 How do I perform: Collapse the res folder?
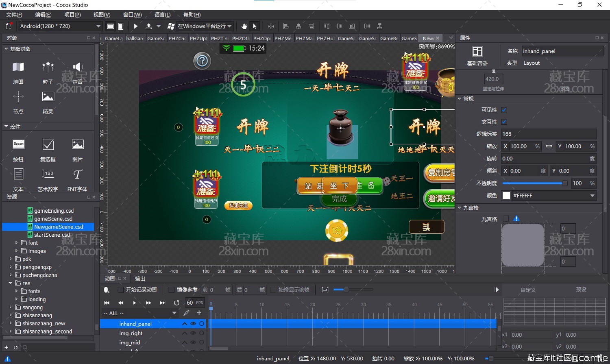pyautogui.click(x=11, y=283)
